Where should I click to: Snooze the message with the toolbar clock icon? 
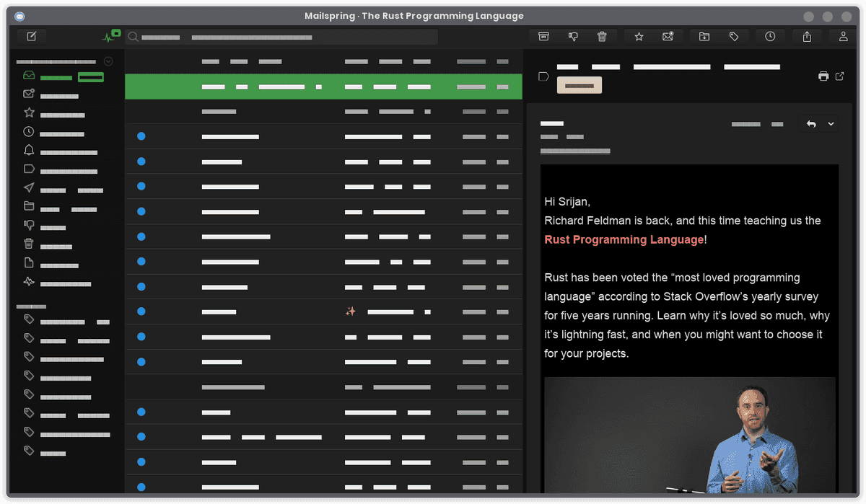point(770,37)
